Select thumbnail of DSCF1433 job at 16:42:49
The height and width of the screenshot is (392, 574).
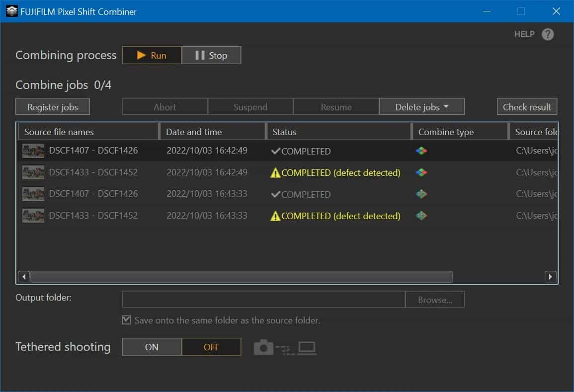tap(33, 172)
